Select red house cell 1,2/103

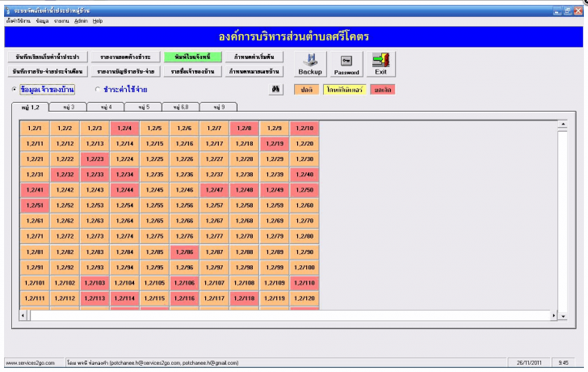(94, 283)
